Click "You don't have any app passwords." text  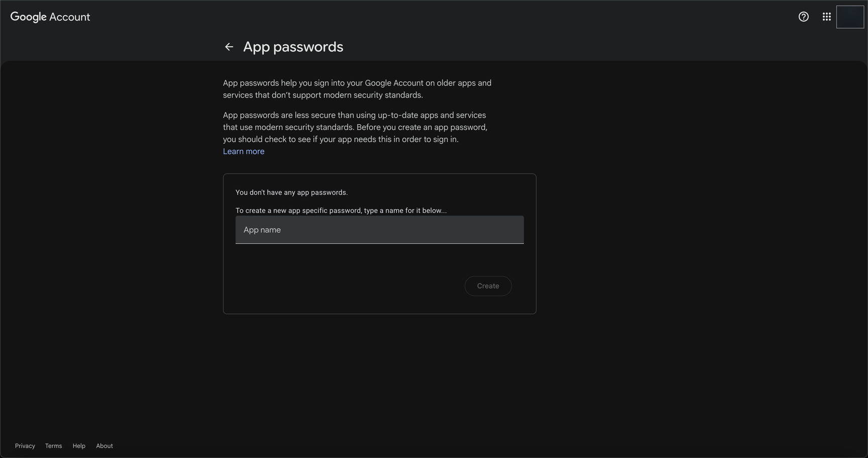(x=292, y=193)
